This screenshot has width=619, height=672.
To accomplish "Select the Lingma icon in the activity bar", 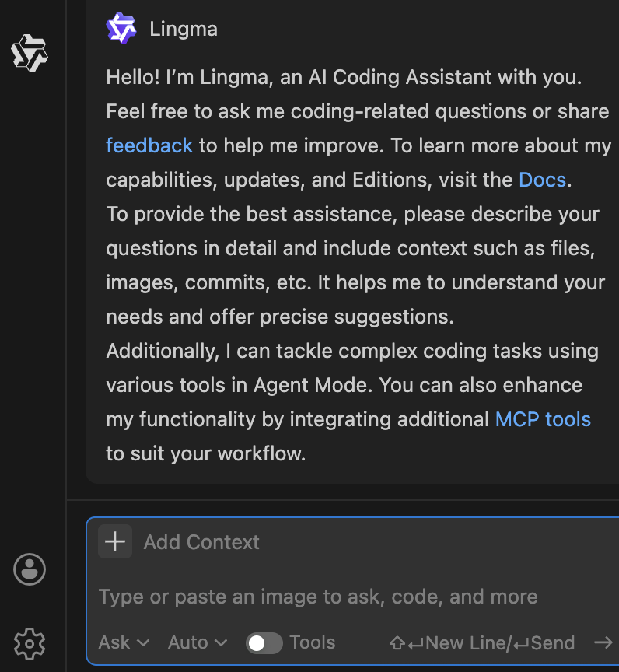I will (x=30, y=53).
